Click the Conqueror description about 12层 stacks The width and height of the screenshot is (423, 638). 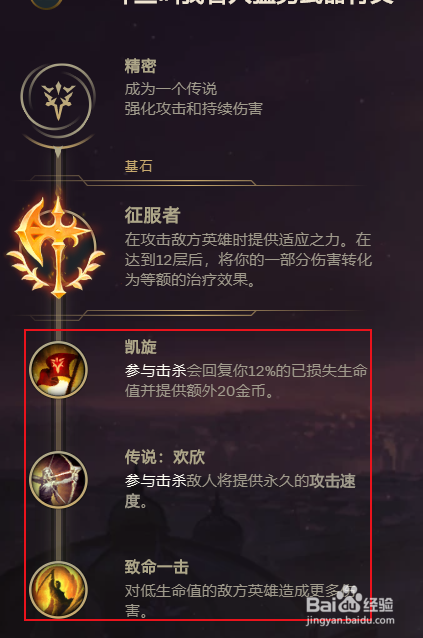pyautogui.click(x=248, y=260)
